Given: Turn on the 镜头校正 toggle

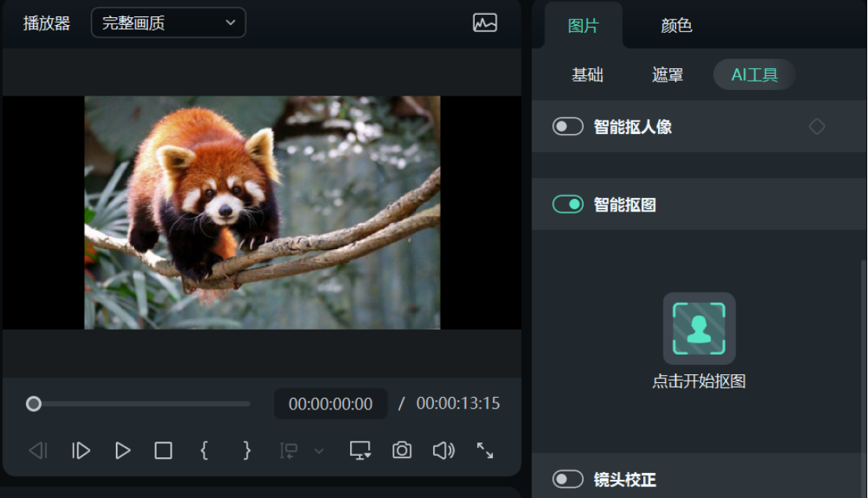Looking at the screenshot, I should (567, 479).
